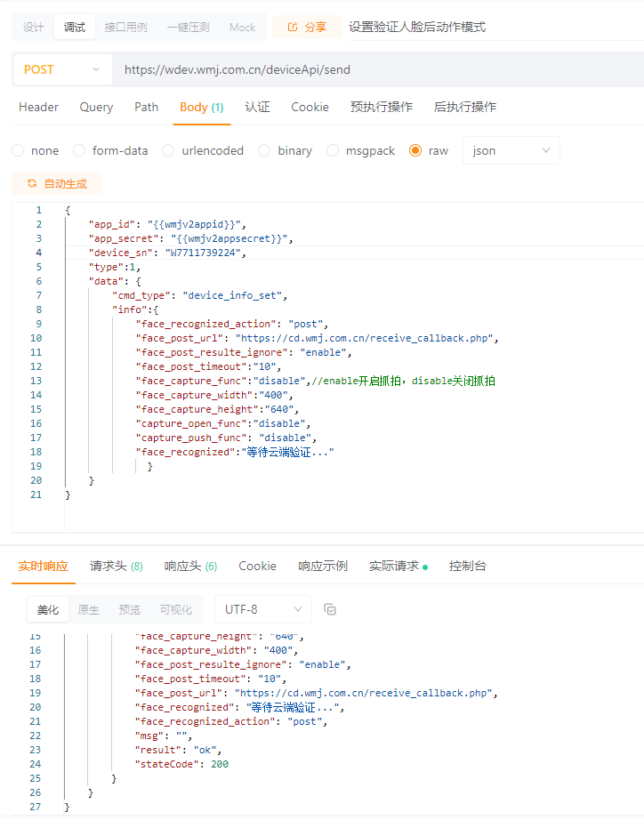
Task: Click the refresh icon in 自动生成
Action: click(32, 183)
